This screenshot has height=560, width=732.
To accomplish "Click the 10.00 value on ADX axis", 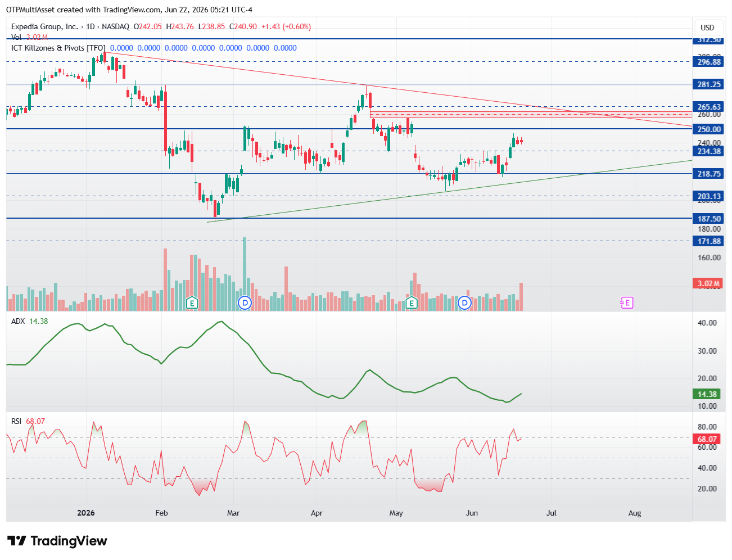I will (707, 406).
